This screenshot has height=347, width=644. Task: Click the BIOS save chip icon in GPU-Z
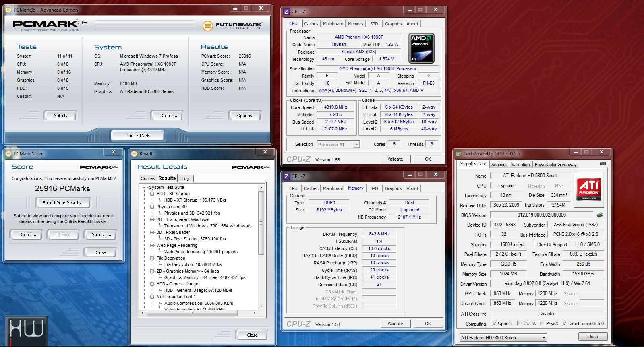(600, 215)
